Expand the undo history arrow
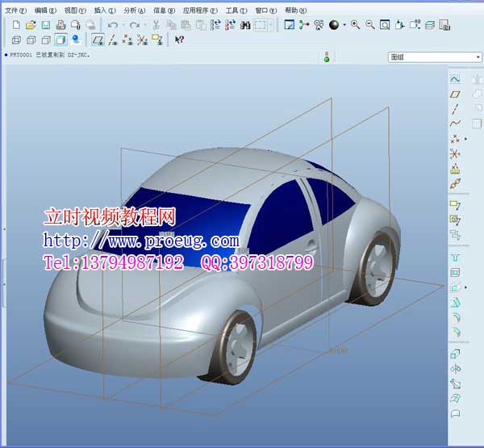This screenshot has width=484, height=448. click(x=123, y=25)
